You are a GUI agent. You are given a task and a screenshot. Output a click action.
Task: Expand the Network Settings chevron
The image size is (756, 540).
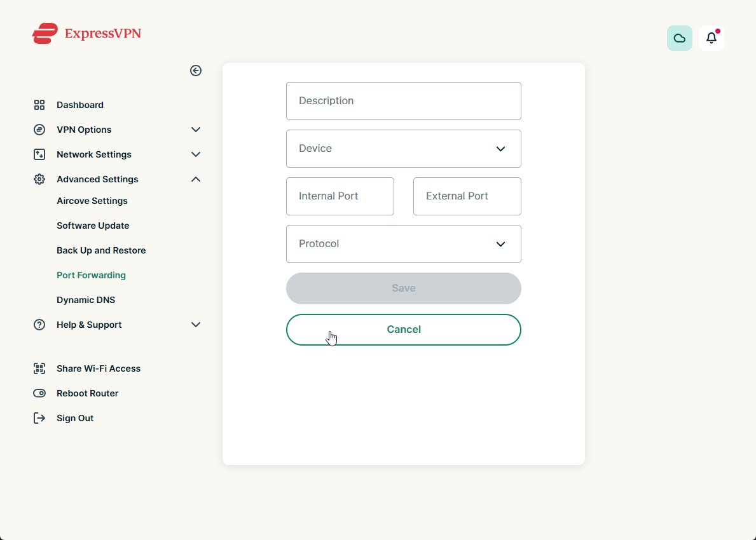196,154
